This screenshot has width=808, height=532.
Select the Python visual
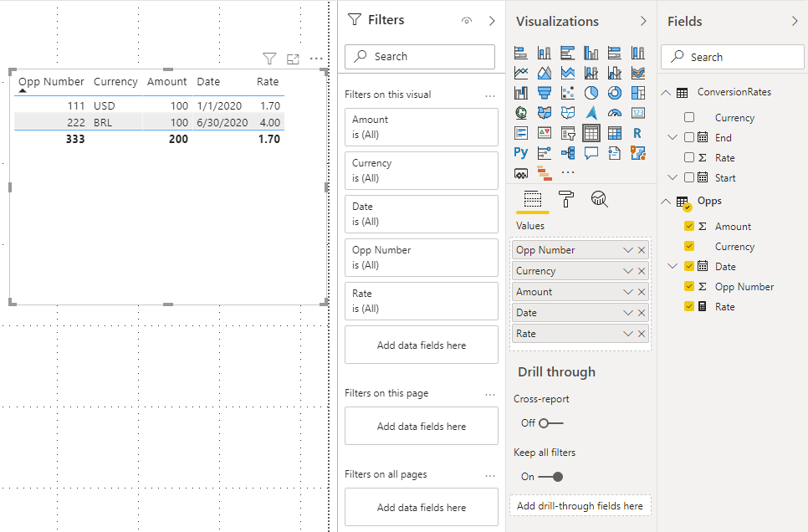[x=521, y=152]
